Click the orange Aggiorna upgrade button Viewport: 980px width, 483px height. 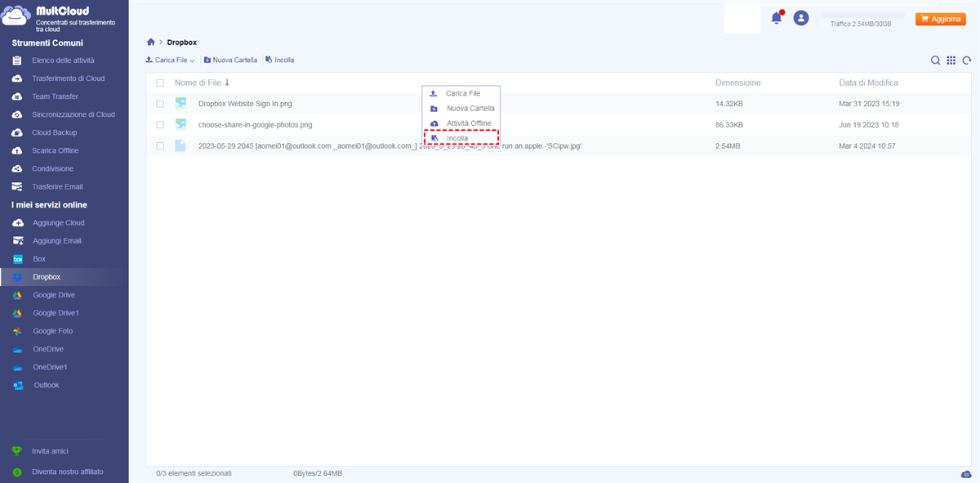tap(941, 19)
